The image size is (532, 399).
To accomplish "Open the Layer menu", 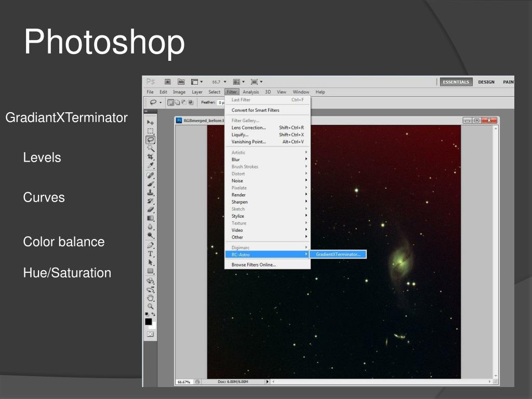I will (197, 92).
